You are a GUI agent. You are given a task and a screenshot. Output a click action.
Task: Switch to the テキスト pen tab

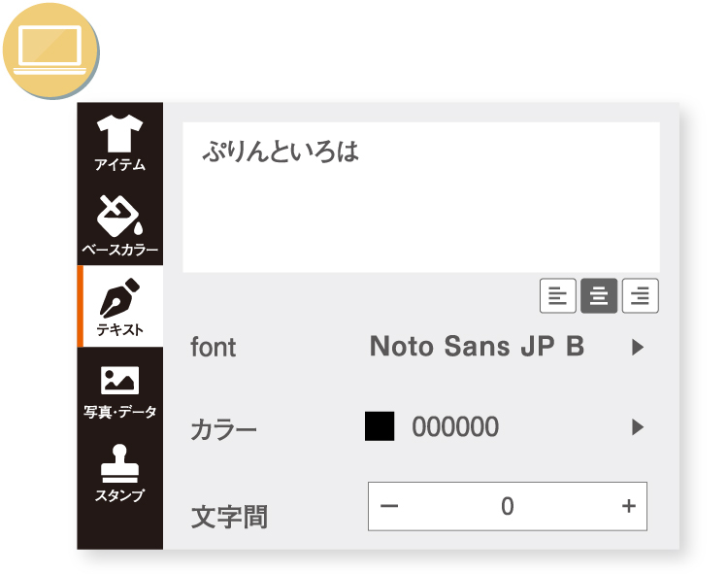pos(120,307)
